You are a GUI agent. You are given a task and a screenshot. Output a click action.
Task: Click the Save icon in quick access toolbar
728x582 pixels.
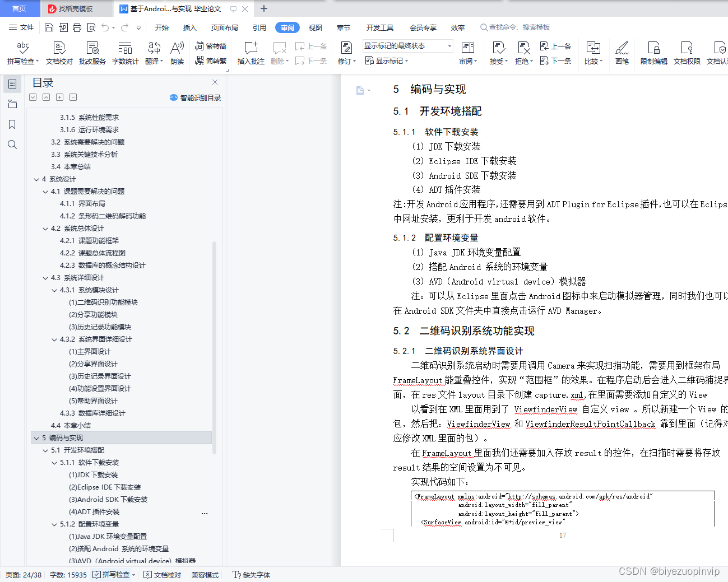point(49,27)
